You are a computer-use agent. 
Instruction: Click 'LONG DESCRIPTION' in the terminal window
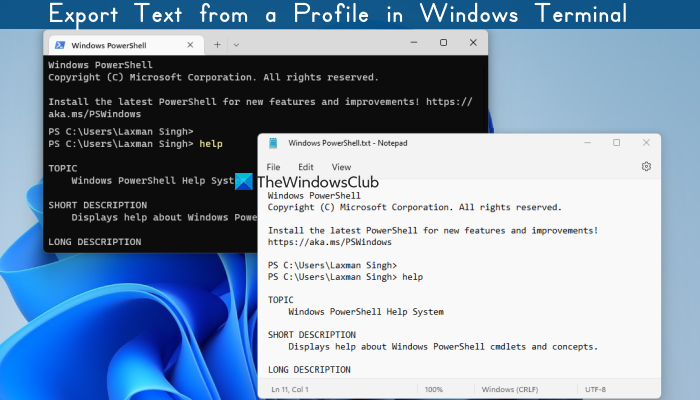tap(95, 242)
